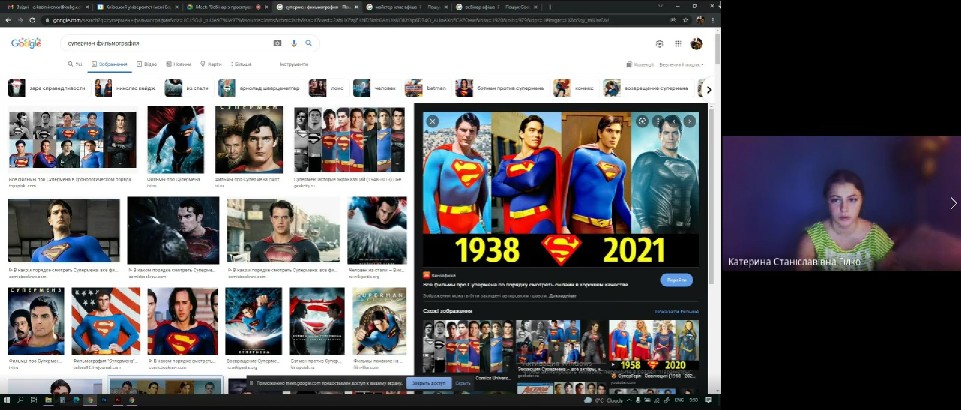The image size is (961, 410).
Task: Switch to the Gmail browser tab
Action: click(47, 7)
